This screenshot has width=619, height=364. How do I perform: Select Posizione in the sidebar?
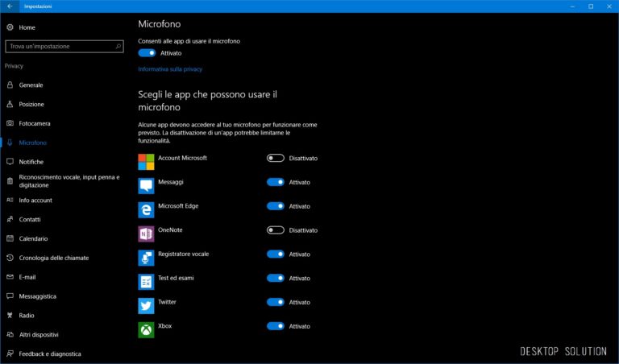pos(31,104)
